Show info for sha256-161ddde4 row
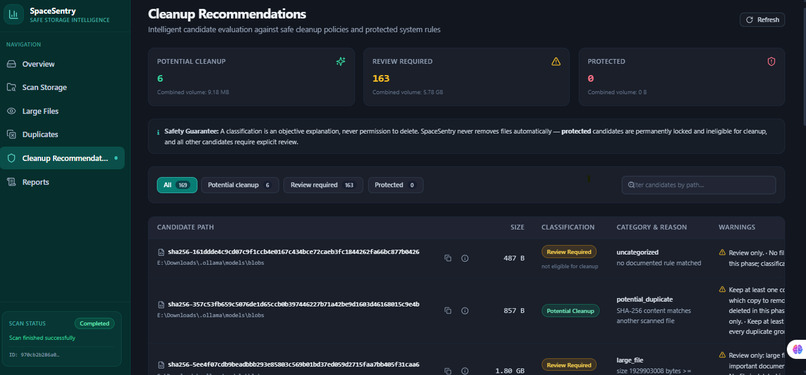The image size is (806, 375). tap(465, 258)
